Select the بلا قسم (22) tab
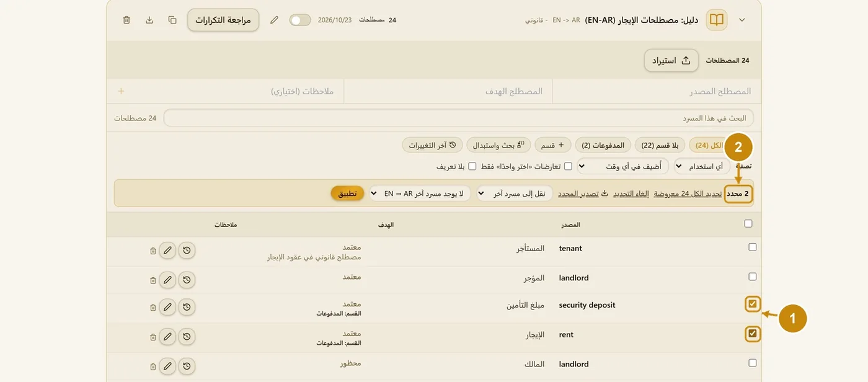Screen dimensions: 868x382 660,145
